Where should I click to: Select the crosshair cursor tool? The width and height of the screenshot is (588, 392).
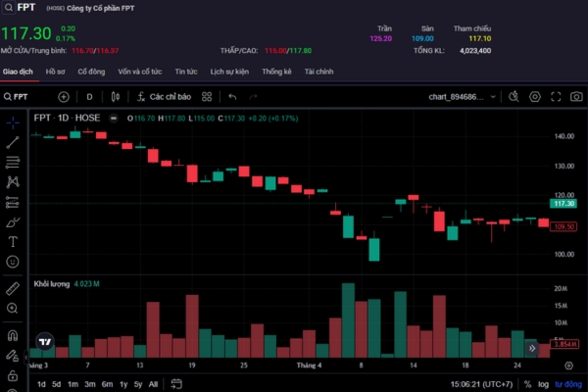13,122
